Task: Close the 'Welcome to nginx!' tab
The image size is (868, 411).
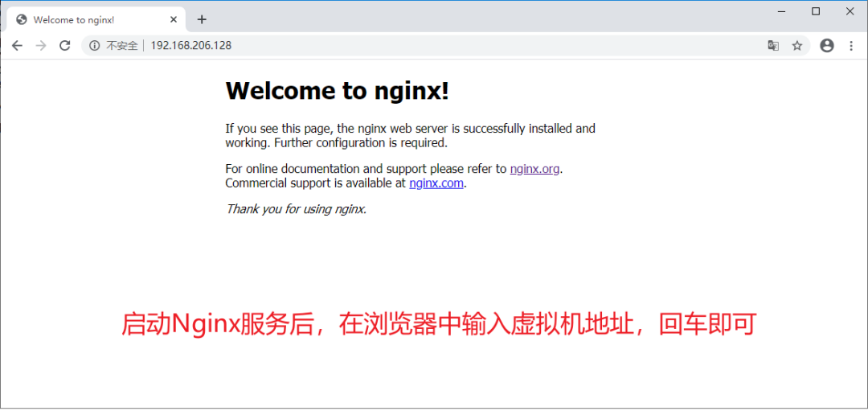Action: [174, 19]
